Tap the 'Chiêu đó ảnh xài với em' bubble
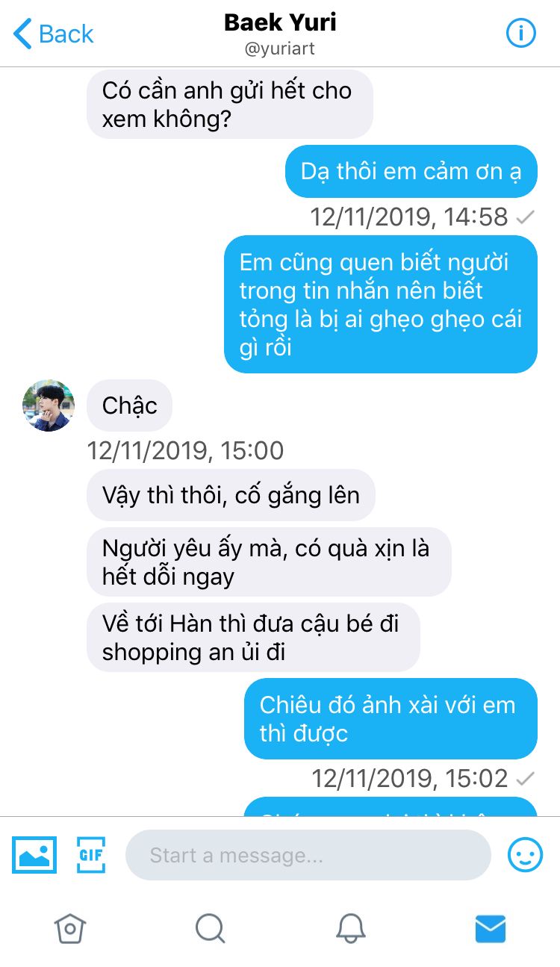The width and height of the screenshot is (560, 967). tap(391, 718)
